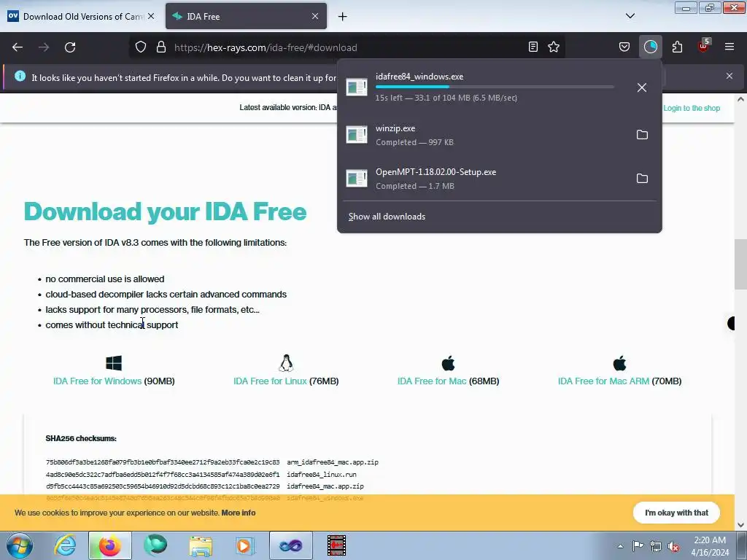This screenshot has width=747, height=560.
Task: Reload the current page
Action: pos(70,47)
